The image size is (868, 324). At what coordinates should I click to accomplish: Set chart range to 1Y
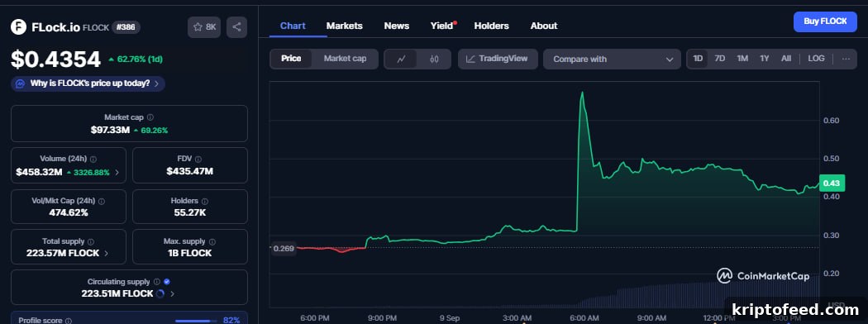(x=765, y=59)
